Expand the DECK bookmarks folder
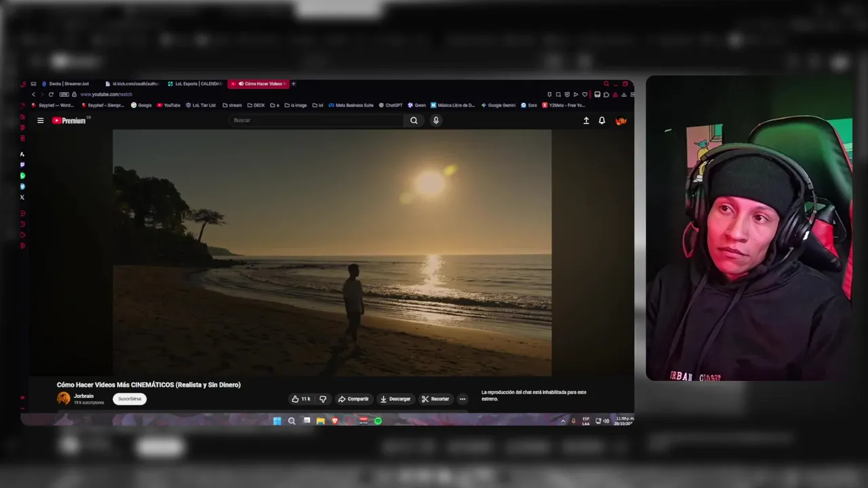The height and width of the screenshot is (488, 868). [x=256, y=105]
